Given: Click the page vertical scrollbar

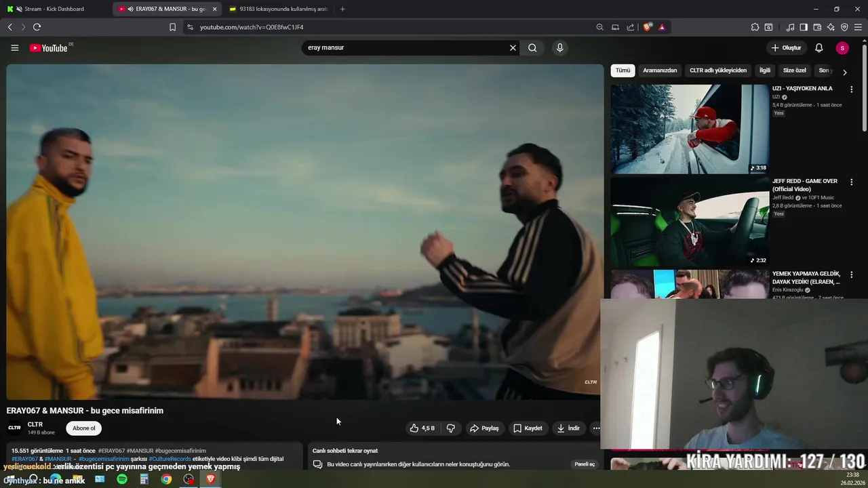Looking at the screenshot, I should pos(865,88).
